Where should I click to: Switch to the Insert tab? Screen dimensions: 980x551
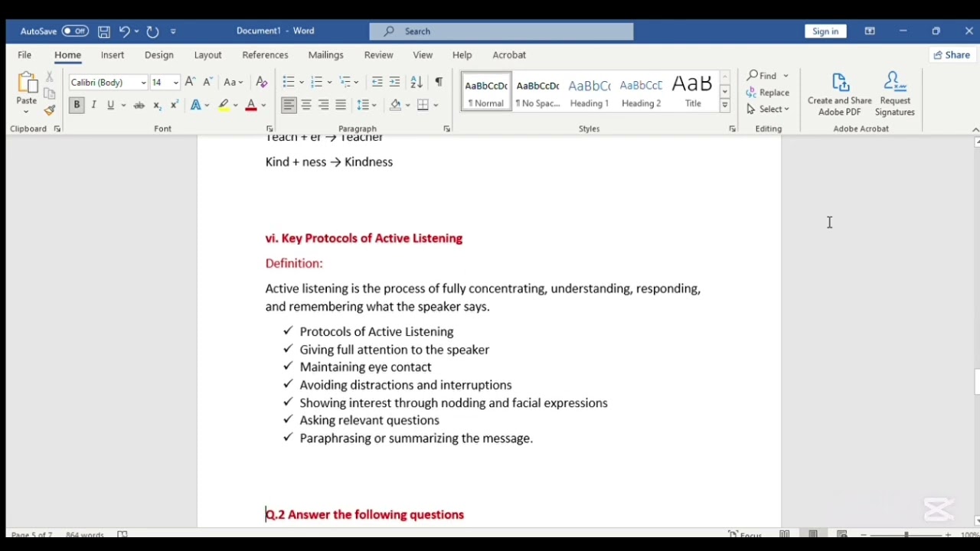click(113, 55)
